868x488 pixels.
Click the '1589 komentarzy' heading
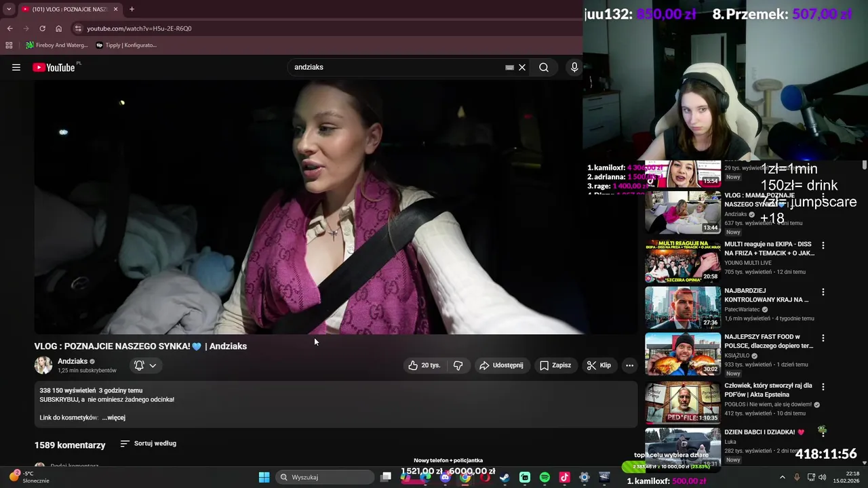(x=70, y=445)
